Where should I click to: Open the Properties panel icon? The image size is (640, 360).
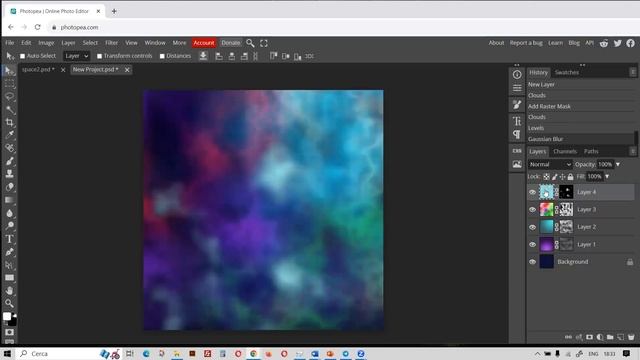[x=517, y=88]
